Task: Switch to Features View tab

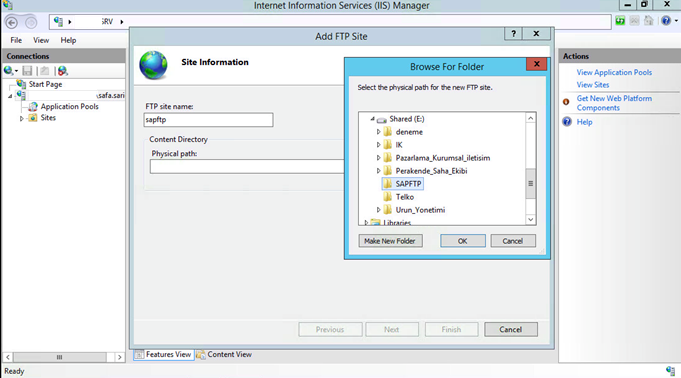Action: pos(164,355)
